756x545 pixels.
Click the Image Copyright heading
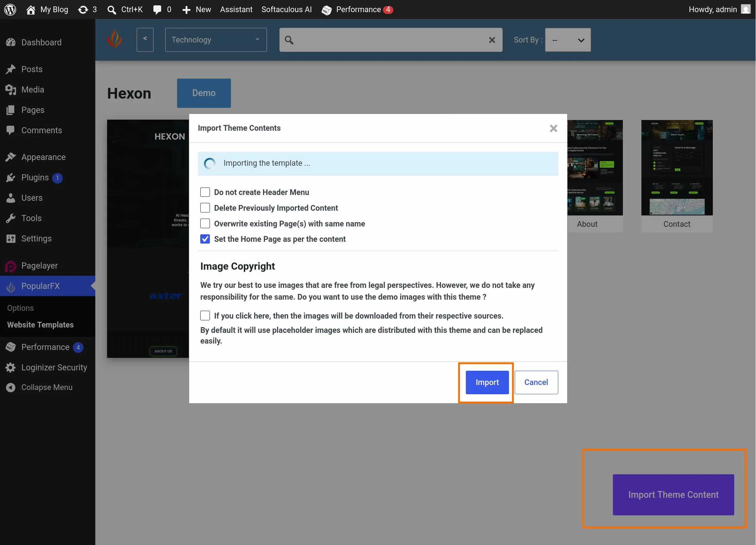[x=237, y=266]
